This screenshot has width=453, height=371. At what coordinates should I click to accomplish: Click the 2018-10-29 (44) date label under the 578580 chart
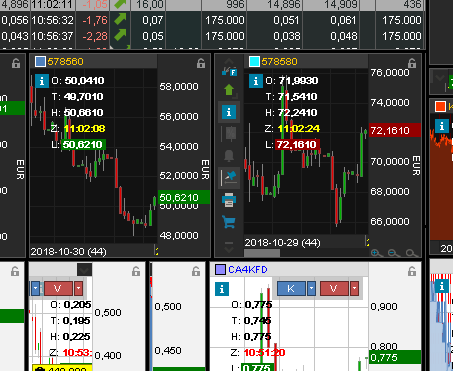[282, 243]
